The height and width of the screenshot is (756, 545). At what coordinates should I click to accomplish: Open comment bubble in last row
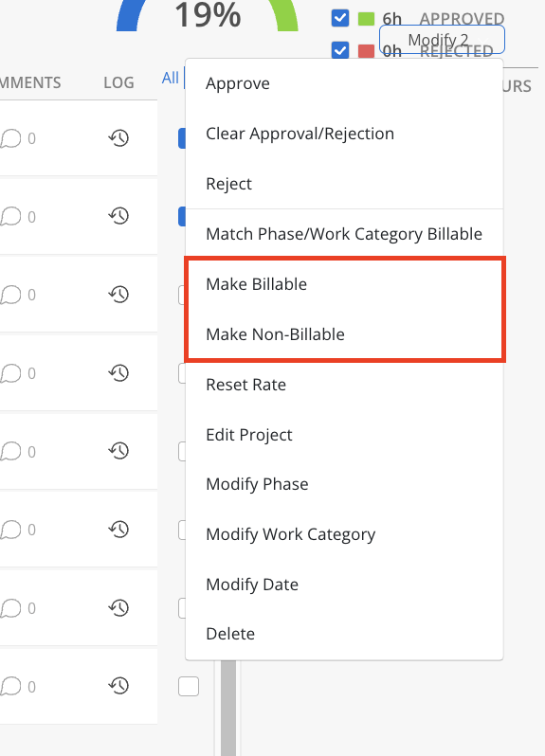coord(10,687)
